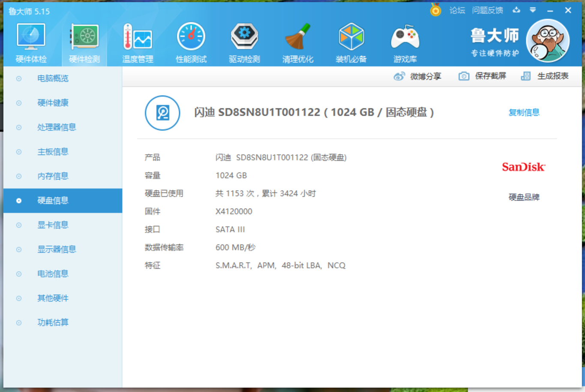
Task: Click the SanDisk brand logo
Action: [523, 167]
